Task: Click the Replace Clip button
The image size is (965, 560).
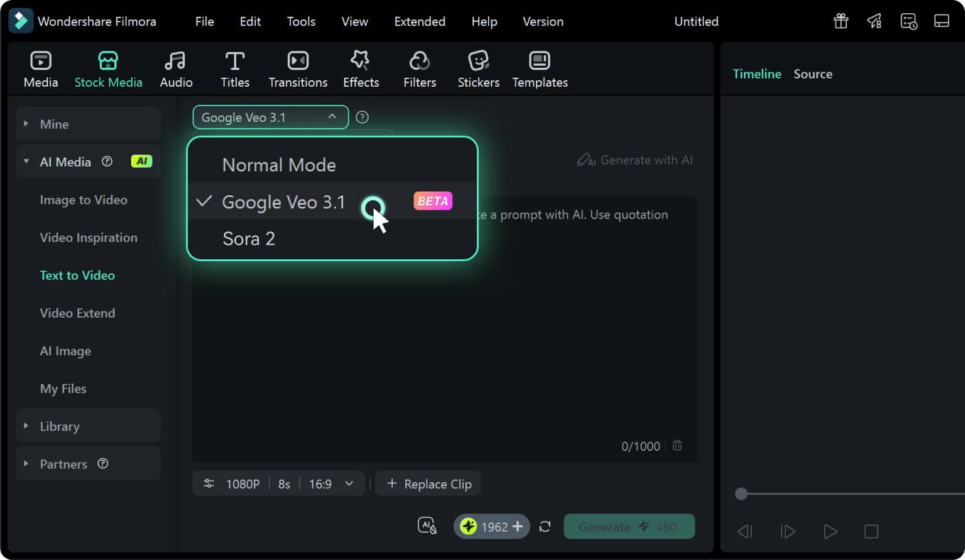Action: click(x=428, y=483)
